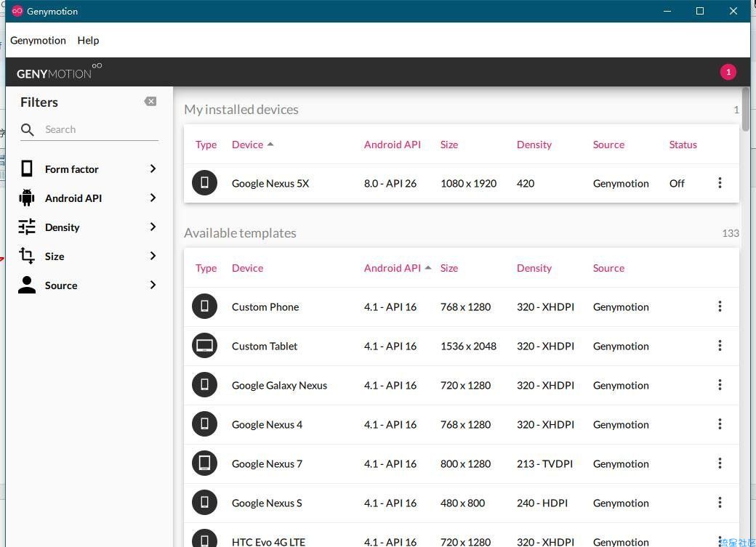The width and height of the screenshot is (756, 547).
Task: Select the Google Galaxy Nexus template name
Action: click(279, 385)
